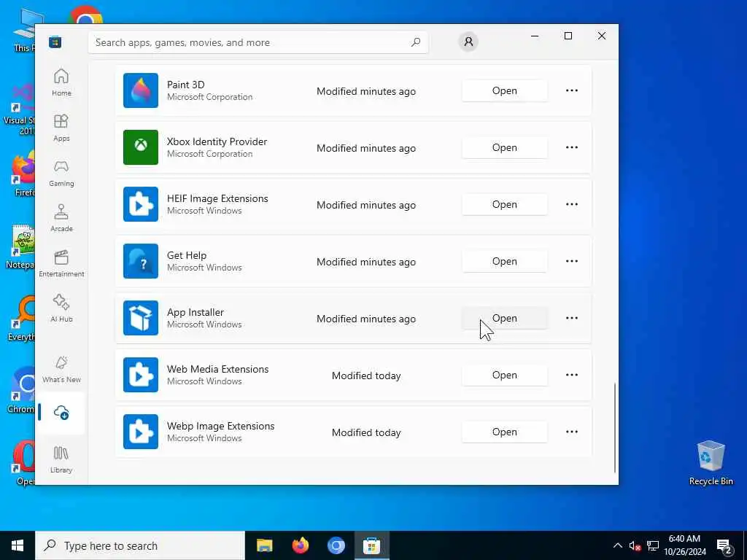Open Webp Image Extensions with its Open button
747x560 pixels.
(x=505, y=432)
